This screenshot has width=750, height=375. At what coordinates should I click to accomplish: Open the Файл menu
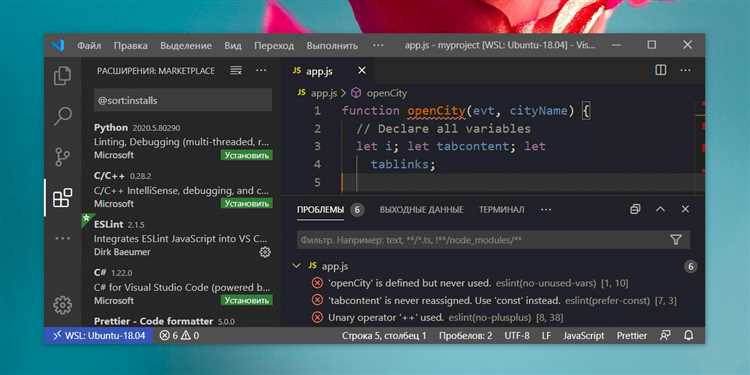pos(89,46)
